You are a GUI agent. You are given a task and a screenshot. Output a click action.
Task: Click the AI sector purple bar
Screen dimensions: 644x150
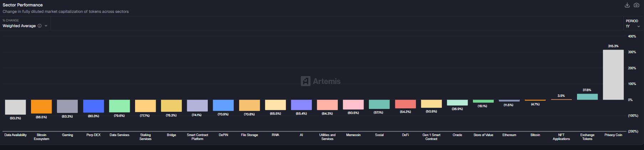click(x=301, y=105)
